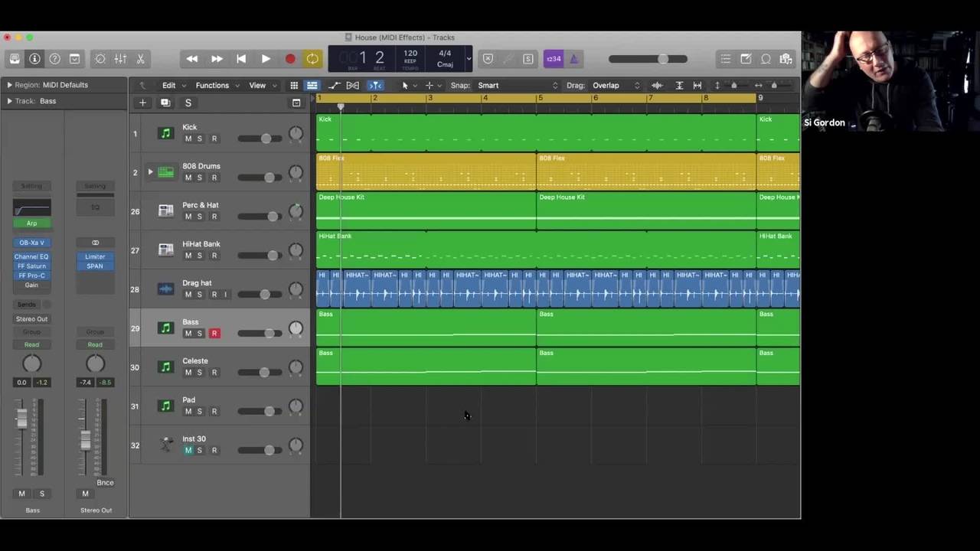Adjust the Celeste track volume slider
Viewport: 980px width, 551px height.
[x=261, y=373]
